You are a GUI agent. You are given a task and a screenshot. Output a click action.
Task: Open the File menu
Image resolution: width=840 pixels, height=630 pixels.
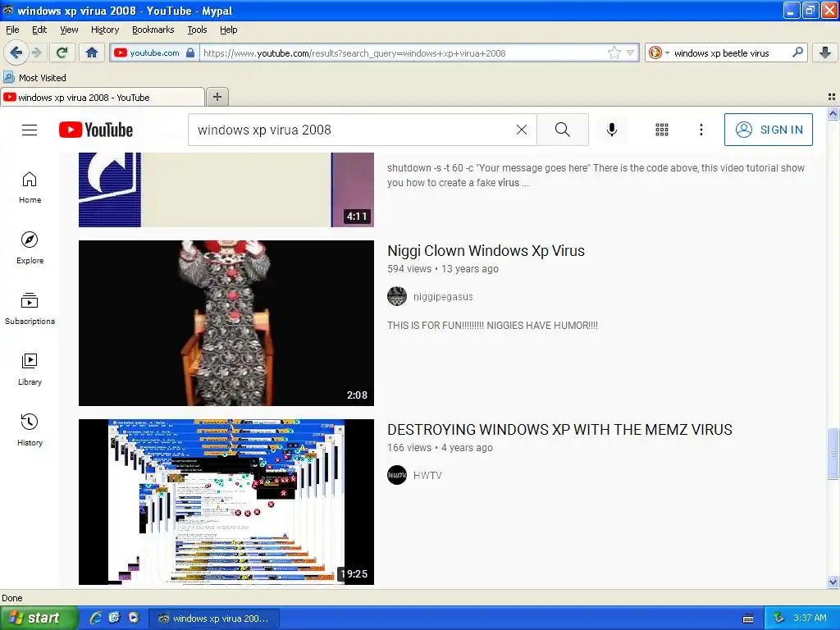click(x=12, y=30)
